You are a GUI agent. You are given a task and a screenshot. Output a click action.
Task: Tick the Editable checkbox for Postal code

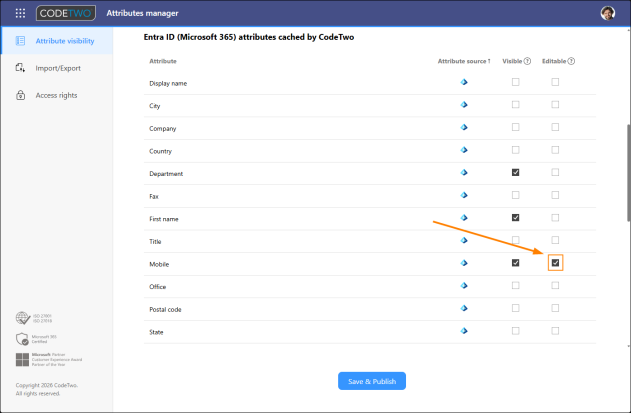coord(555,308)
